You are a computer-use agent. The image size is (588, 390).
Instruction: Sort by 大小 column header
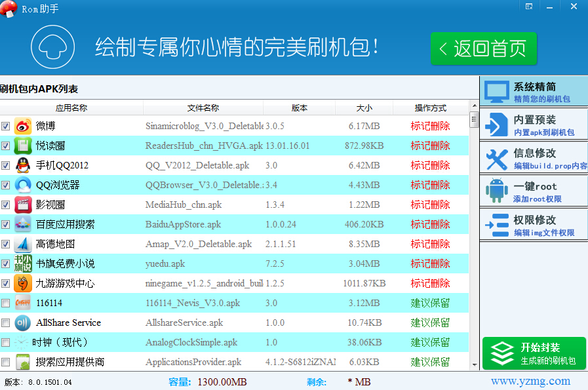364,108
